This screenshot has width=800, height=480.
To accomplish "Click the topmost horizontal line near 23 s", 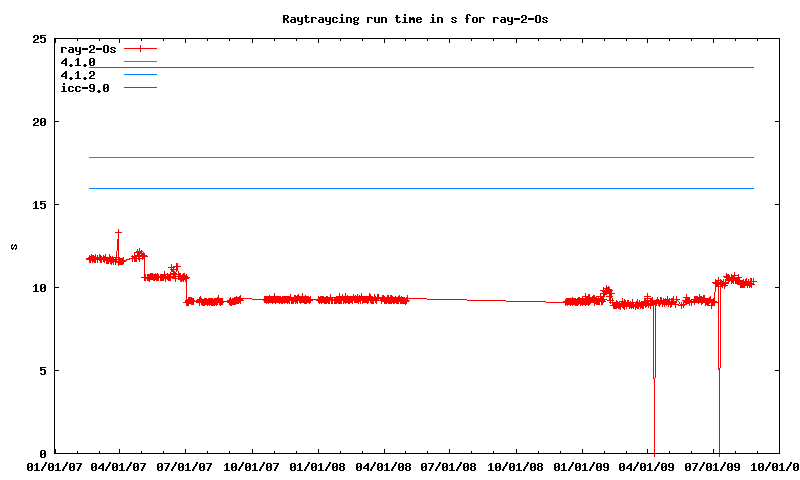I will pyautogui.click(x=420, y=67).
